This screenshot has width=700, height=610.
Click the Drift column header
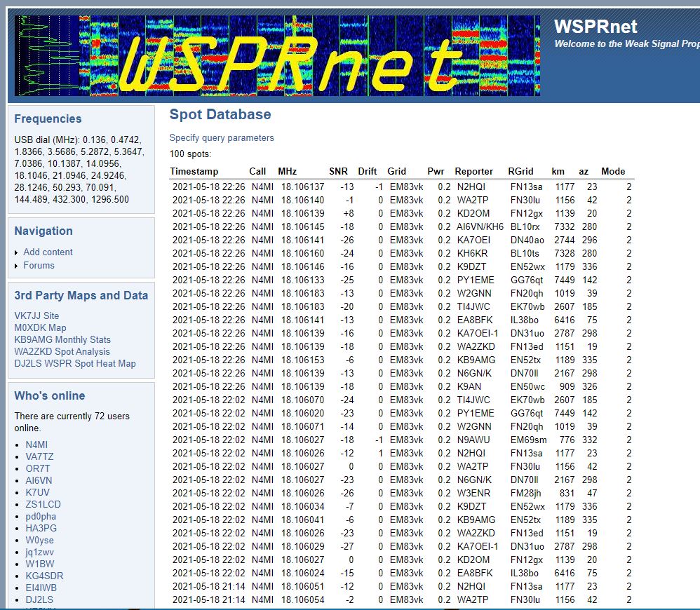pyautogui.click(x=368, y=171)
